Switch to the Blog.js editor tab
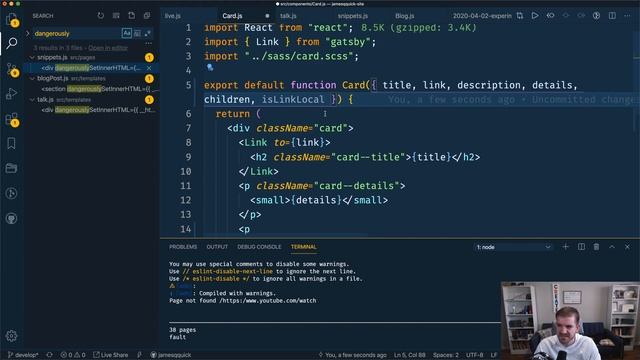 404,16
